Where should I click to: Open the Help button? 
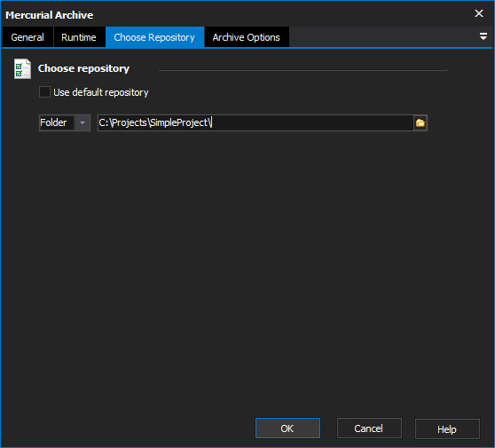(x=447, y=428)
